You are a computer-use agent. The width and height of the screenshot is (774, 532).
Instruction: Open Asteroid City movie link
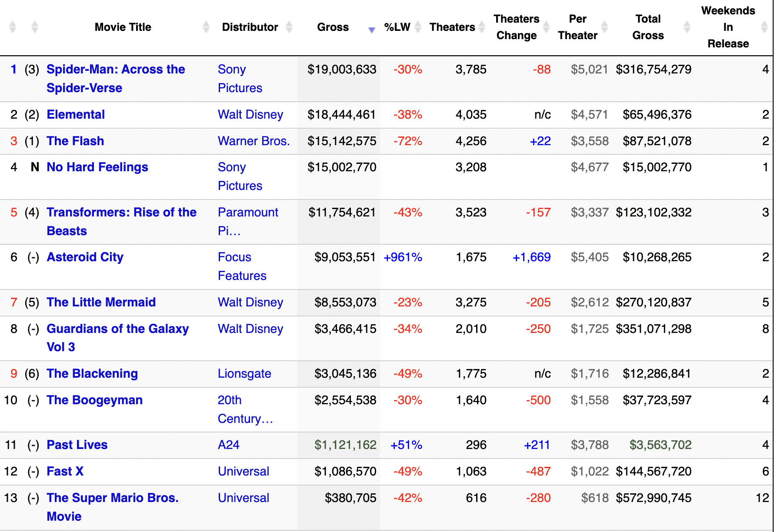[85, 257]
